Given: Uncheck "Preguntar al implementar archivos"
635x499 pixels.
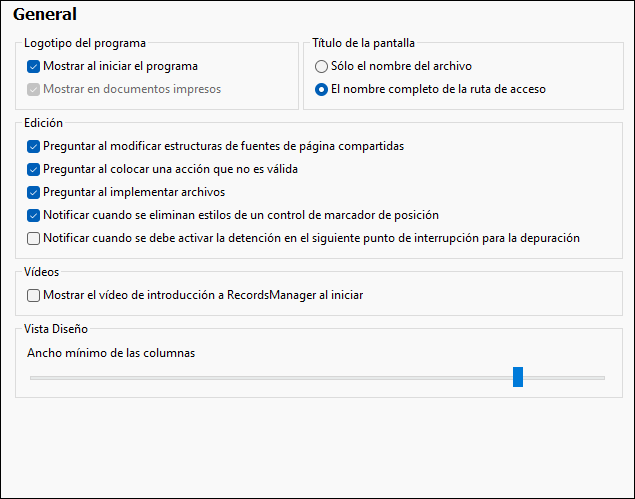Looking at the screenshot, I should pos(34,192).
